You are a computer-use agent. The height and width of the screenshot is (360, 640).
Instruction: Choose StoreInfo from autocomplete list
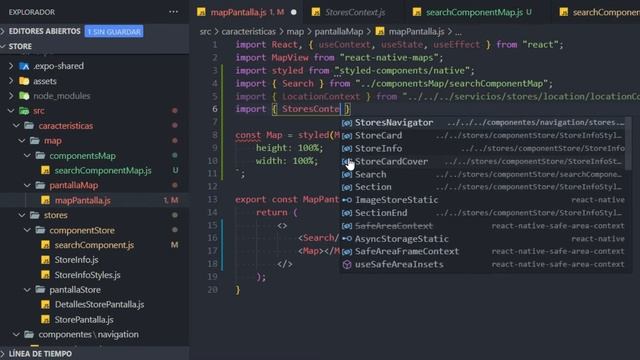(483, 149)
